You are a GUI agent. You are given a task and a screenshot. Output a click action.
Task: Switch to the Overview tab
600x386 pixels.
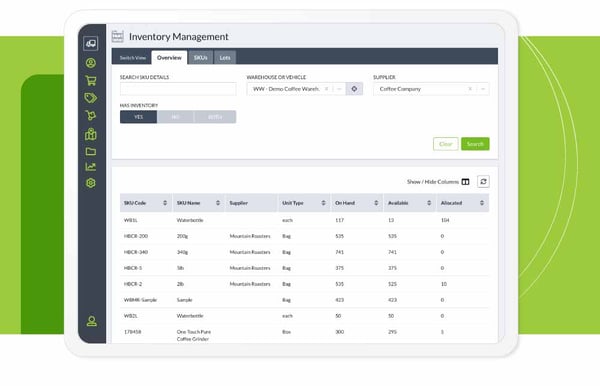click(x=169, y=57)
